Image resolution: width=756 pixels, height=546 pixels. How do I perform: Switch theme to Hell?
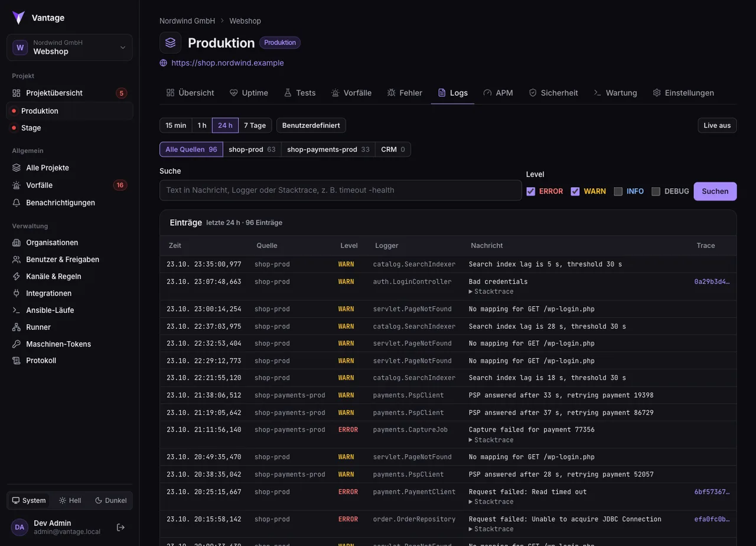(x=70, y=501)
